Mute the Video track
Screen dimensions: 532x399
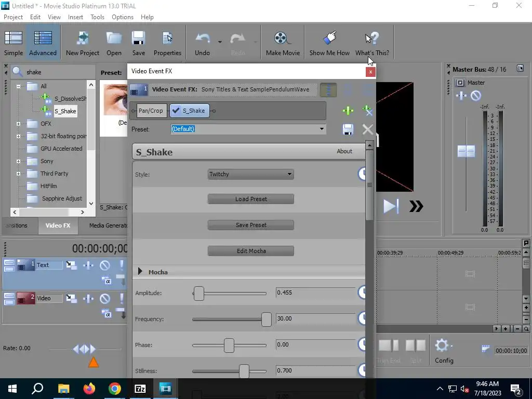coord(105,299)
